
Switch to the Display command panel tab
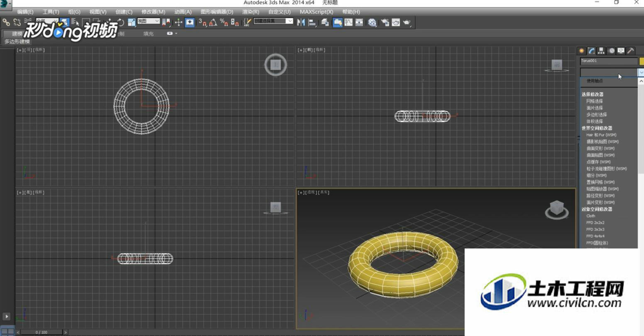621,51
